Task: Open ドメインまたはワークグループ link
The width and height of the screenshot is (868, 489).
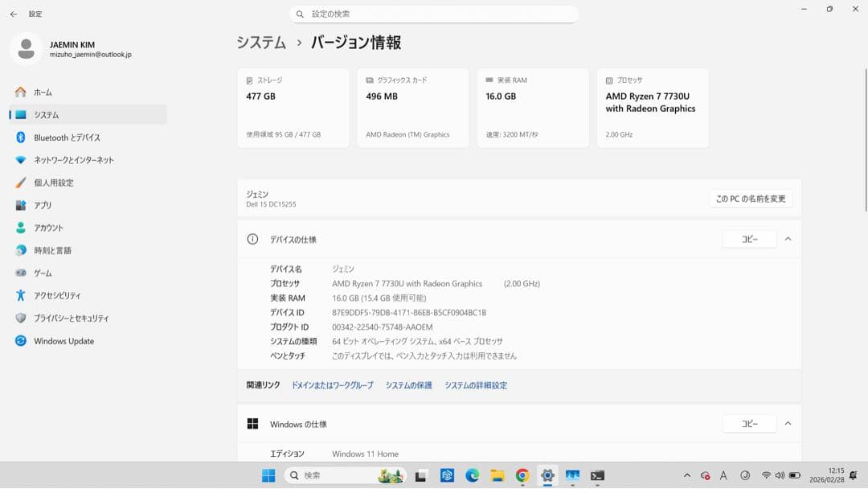Action: [x=332, y=385]
